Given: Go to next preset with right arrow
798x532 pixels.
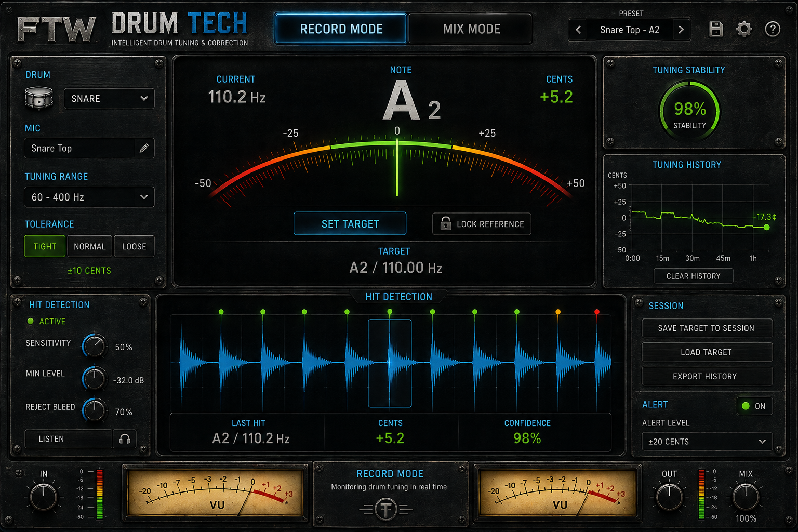Looking at the screenshot, I should (681, 30).
